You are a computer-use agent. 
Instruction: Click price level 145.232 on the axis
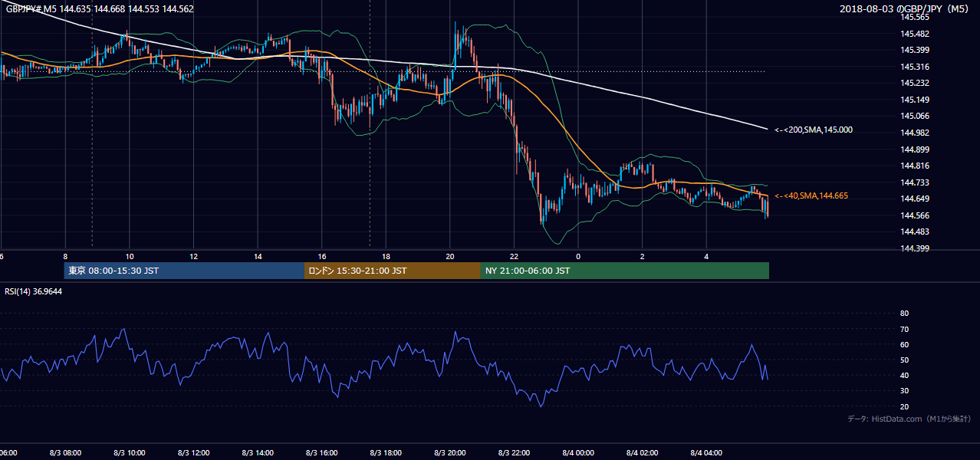tap(914, 83)
